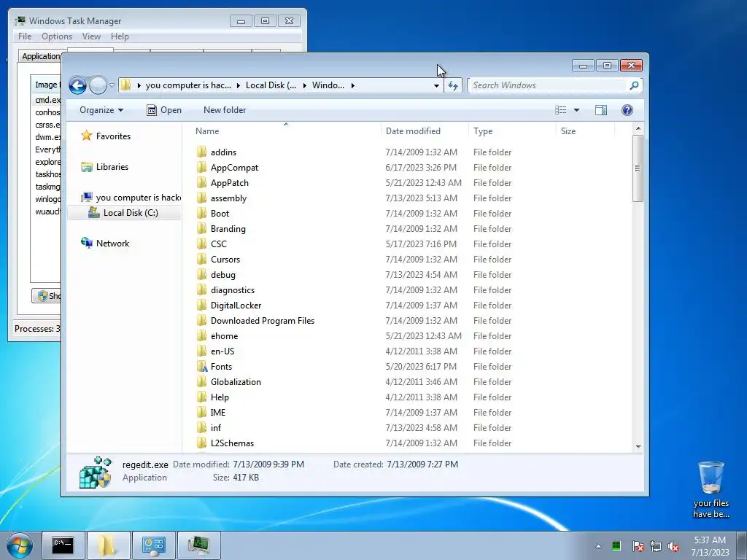Open the address bar history dropdown arrow
Image resolution: width=747 pixels, height=560 pixels.
(x=436, y=86)
